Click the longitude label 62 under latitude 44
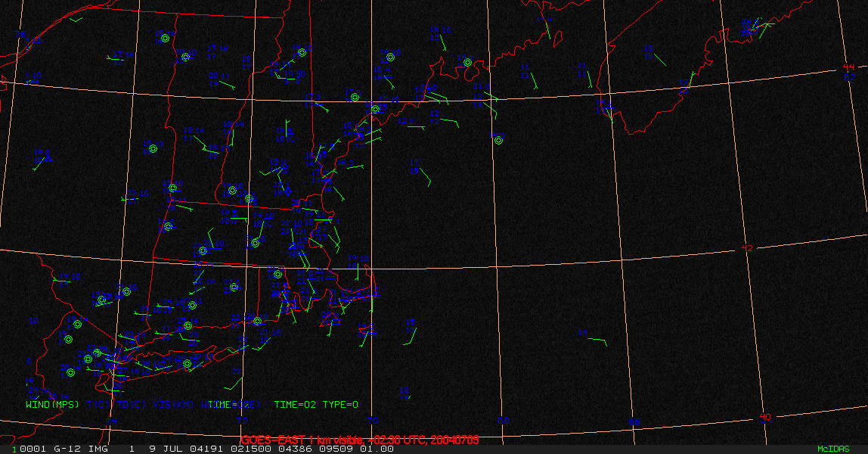This screenshot has height=454, width=868. coord(850,77)
